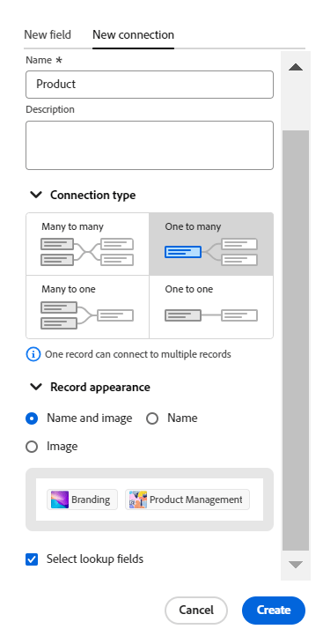The width and height of the screenshot is (323, 644).
Task: Click the Name input field containing Product
Action: [x=150, y=85]
